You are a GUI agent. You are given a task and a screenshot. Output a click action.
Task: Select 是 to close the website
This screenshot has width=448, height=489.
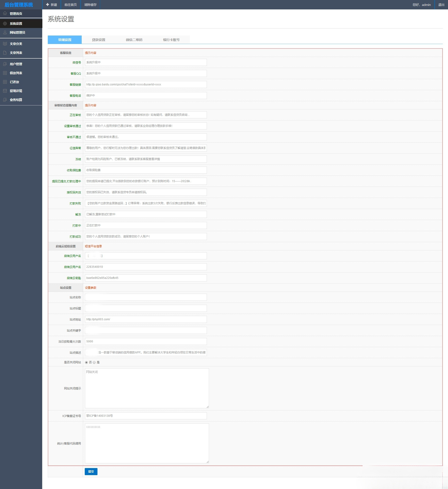coord(95,362)
